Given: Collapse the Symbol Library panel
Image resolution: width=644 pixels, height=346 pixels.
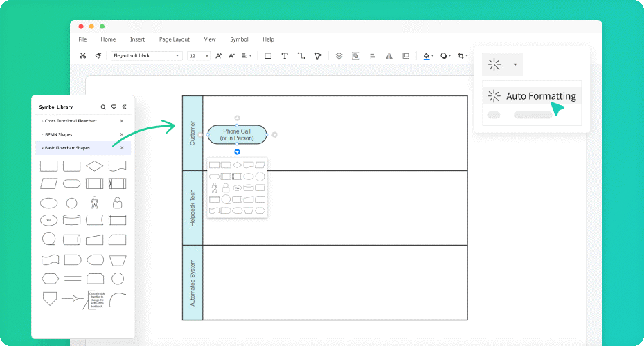Looking at the screenshot, I should point(124,107).
